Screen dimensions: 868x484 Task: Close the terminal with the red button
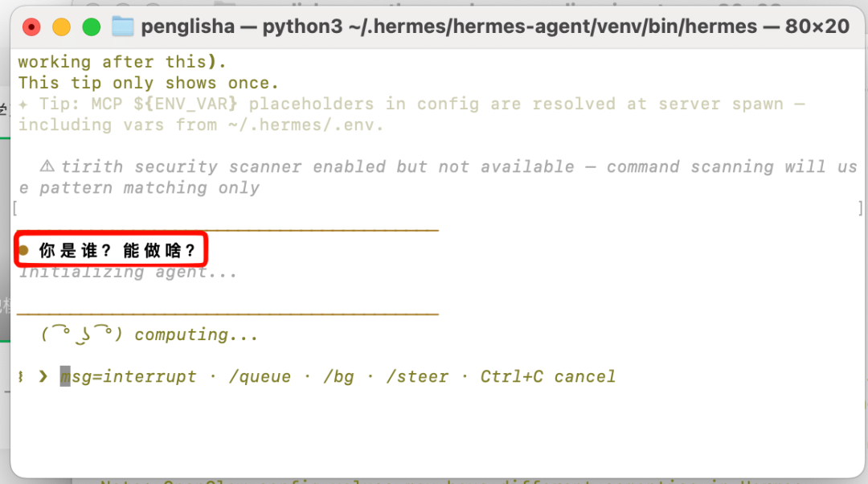(31, 27)
